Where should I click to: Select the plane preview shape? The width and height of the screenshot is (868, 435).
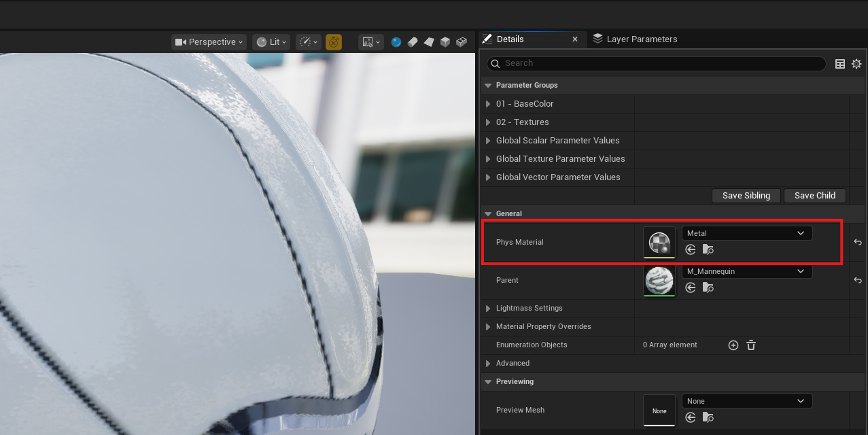(429, 42)
